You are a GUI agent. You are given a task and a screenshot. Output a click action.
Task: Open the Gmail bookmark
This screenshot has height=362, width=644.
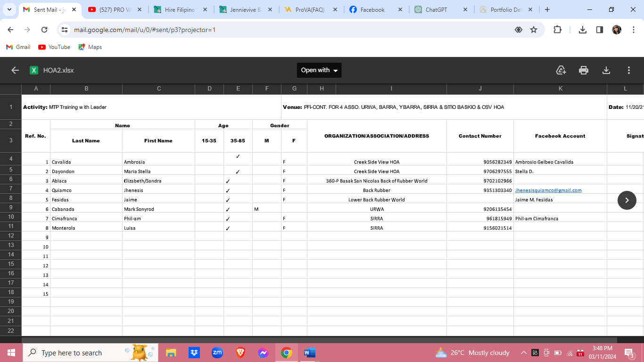(x=18, y=47)
